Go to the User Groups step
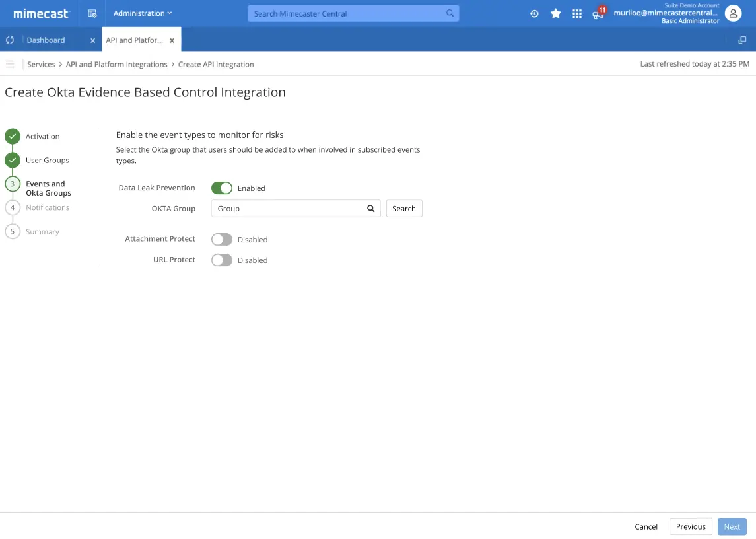 (37, 161)
